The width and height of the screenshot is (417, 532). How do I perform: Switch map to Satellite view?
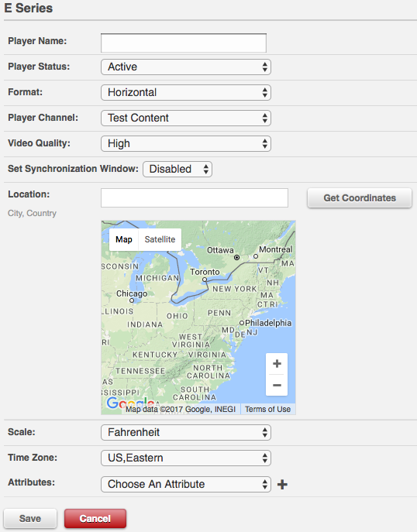click(160, 239)
